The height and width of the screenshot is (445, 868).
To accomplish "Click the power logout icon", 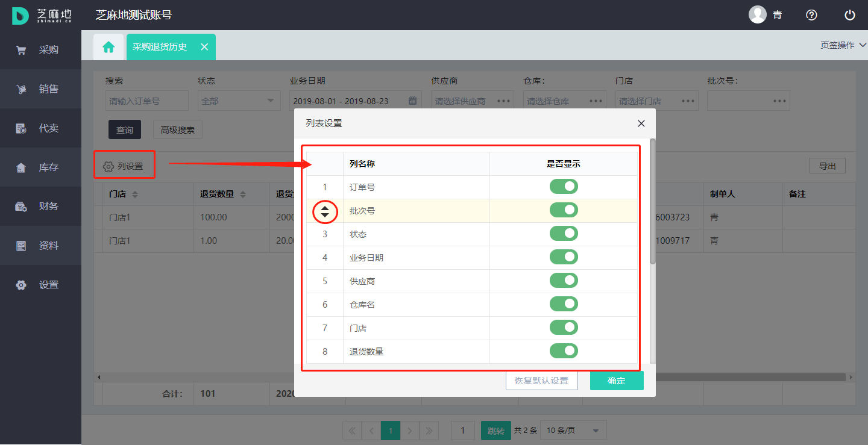I will (x=850, y=15).
